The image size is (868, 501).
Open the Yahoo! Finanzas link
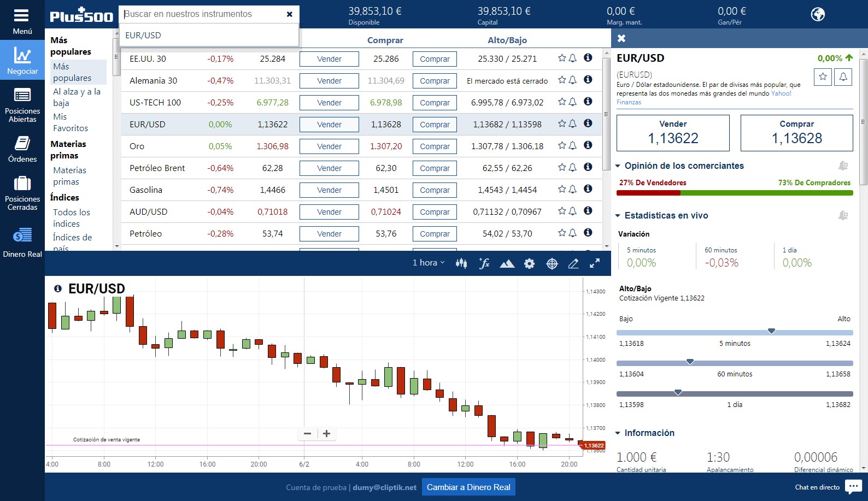(x=781, y=93)
